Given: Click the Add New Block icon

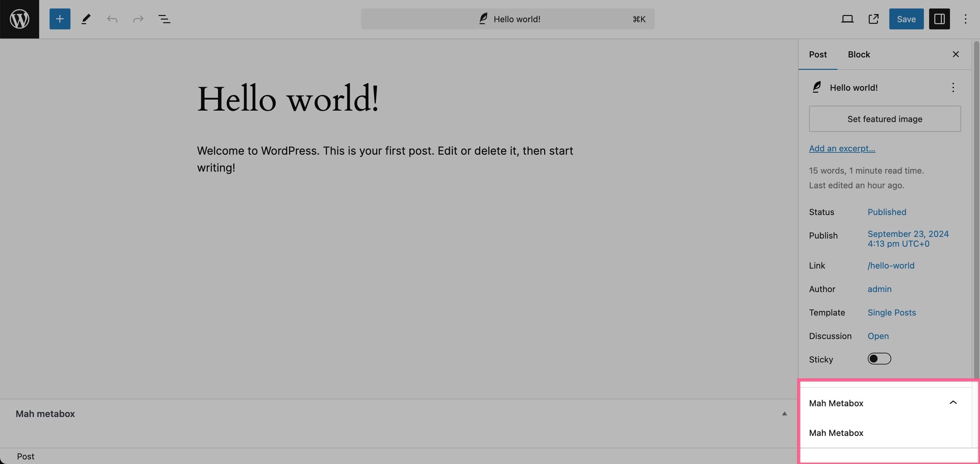Looking at the screenshot, I should (59, 19).
